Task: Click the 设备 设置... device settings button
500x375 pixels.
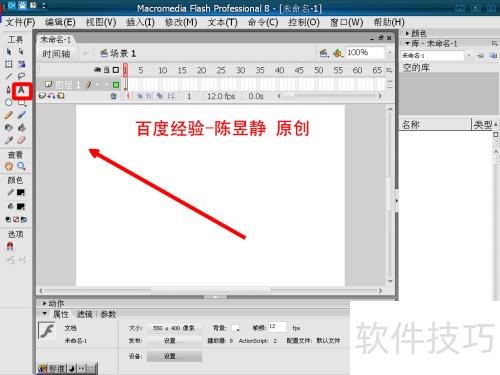Action: (174, 356)
